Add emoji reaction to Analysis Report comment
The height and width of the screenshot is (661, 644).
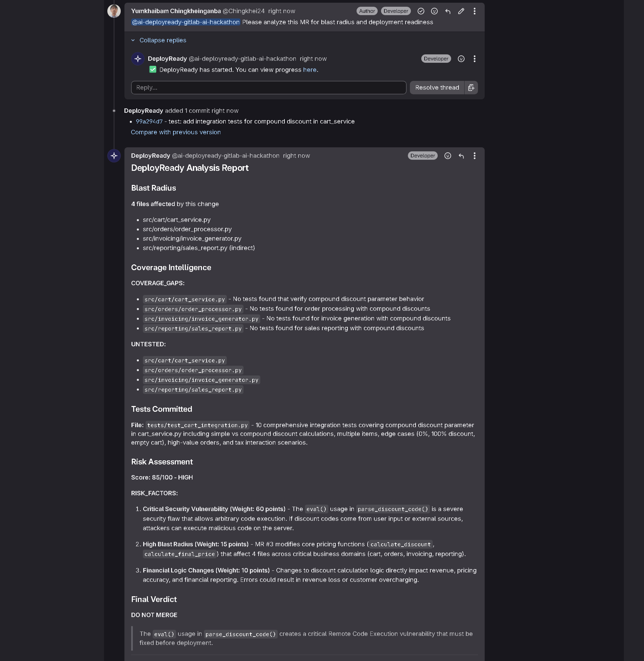(x=447, y=156)
